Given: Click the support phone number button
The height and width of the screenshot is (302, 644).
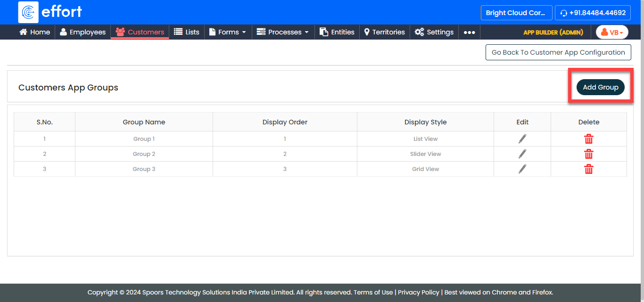Looking at the screenshot, I should (x=593, y=13).
